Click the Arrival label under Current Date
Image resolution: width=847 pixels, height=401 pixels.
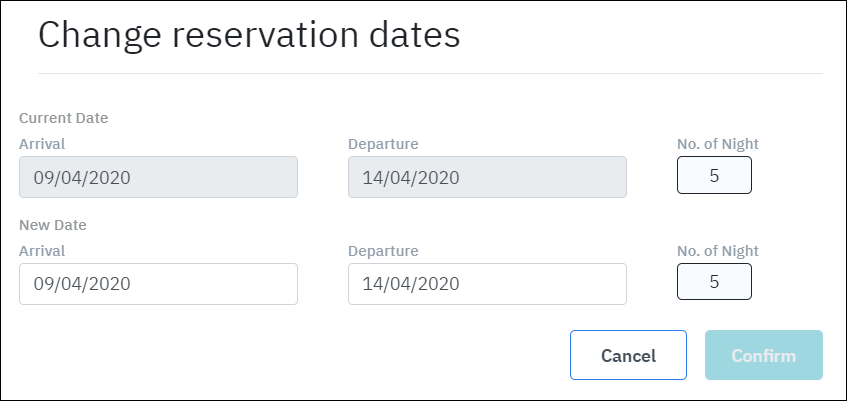[42, 144]
